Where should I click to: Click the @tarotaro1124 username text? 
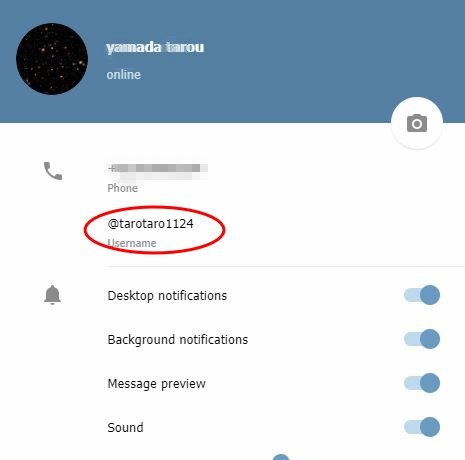(150, 224)
